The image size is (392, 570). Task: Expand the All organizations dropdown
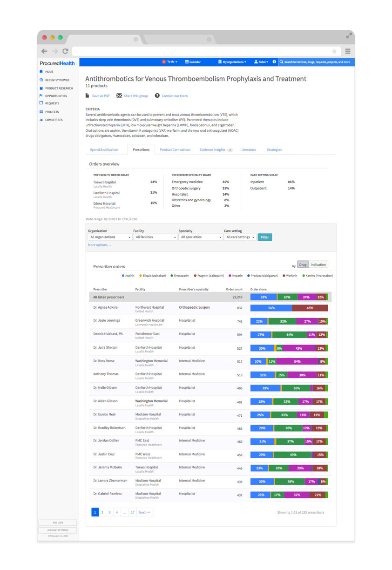coord(110,237)
